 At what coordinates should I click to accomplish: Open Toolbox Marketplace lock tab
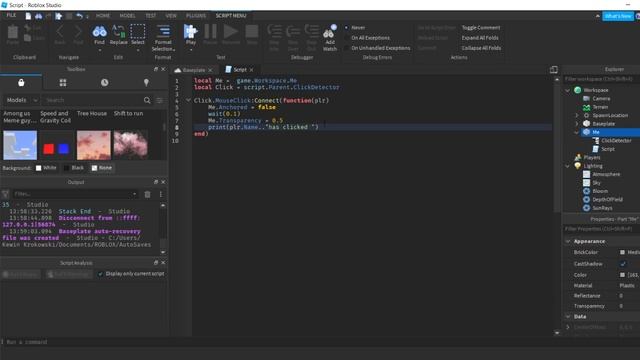click(21, 83)
